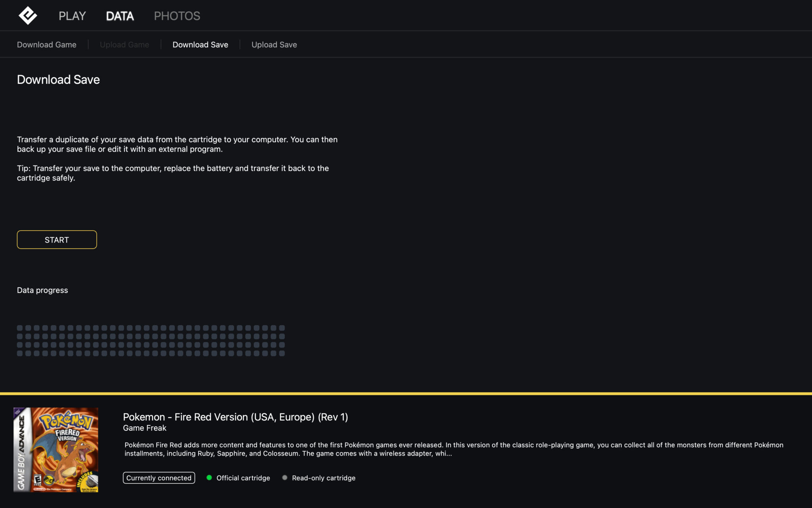Viewport: 812px width, 508px height.
Task: Select the Download Game sub-tab
Action: [x=46, y=45]
